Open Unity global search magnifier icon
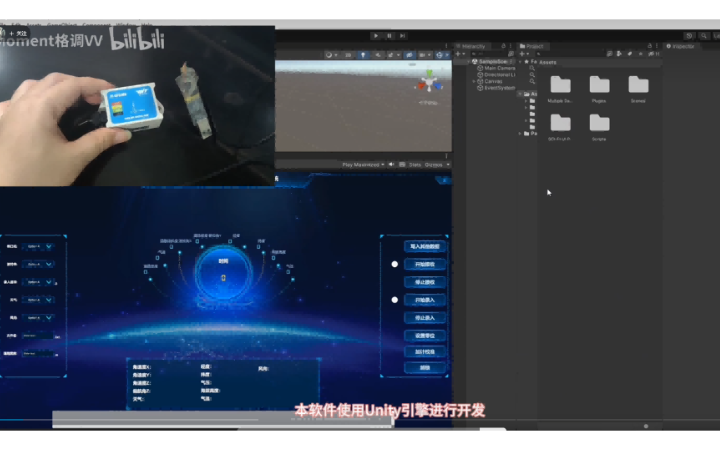This screenshot has height=450, width=720. pyautogui.click(x=703, y=36)
